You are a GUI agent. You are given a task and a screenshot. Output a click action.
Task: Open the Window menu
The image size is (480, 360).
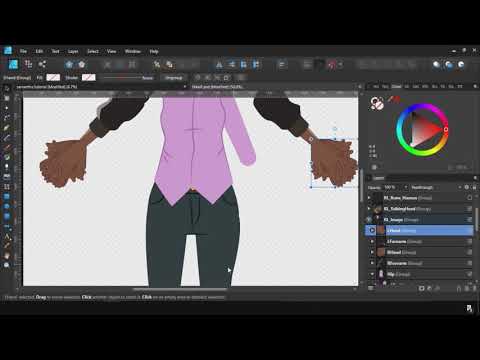pyautogui.click(x=133, y=51)
